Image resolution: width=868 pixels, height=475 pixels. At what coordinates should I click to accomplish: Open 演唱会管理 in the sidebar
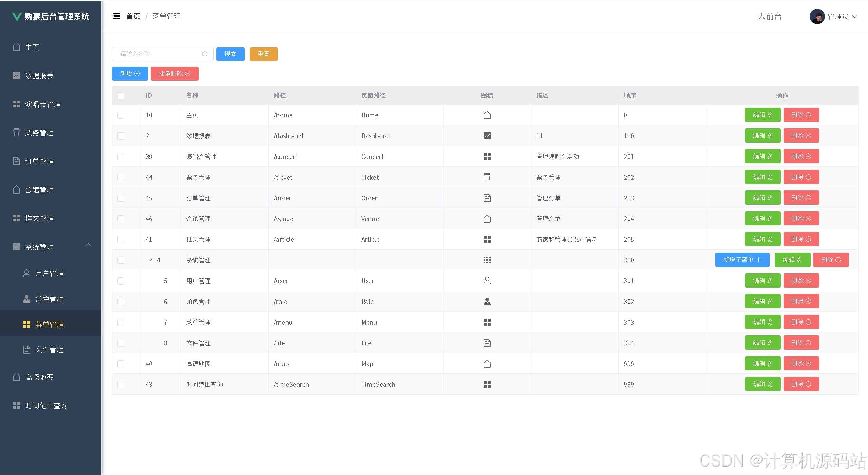coord(51,104)
